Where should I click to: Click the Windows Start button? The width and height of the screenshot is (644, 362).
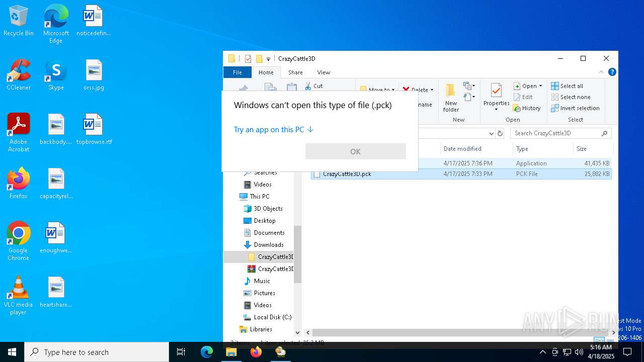point(12,352)
